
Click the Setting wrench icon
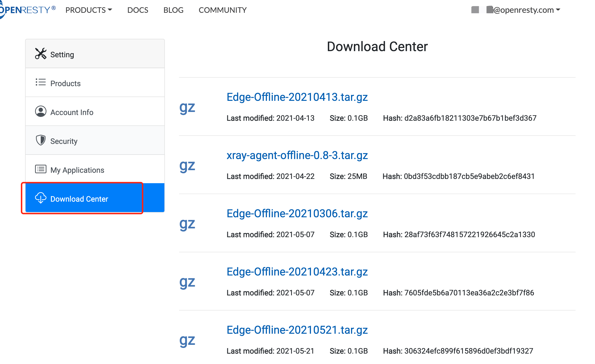pos(41,53)
